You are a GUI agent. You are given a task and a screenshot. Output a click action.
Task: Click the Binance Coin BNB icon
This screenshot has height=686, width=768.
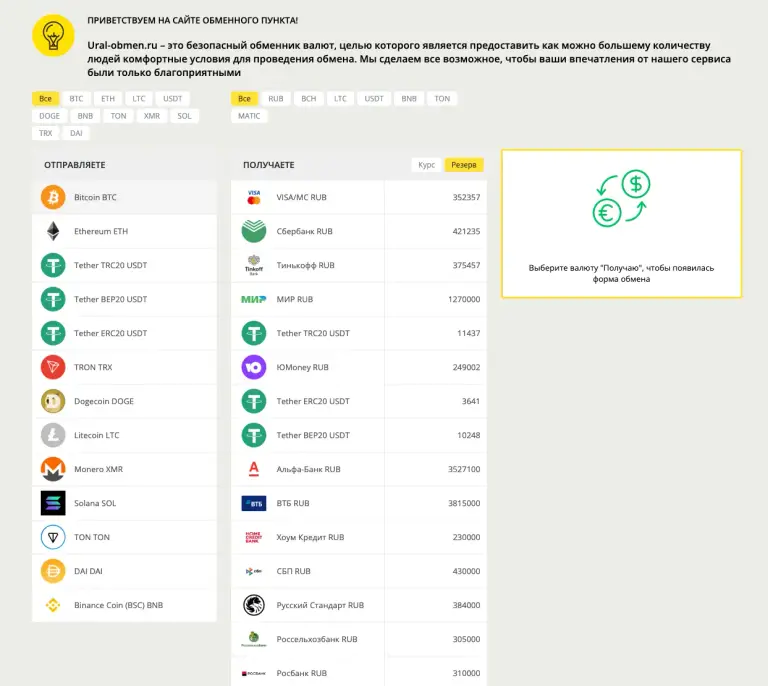pyautogui.click(x=53, y=605)
